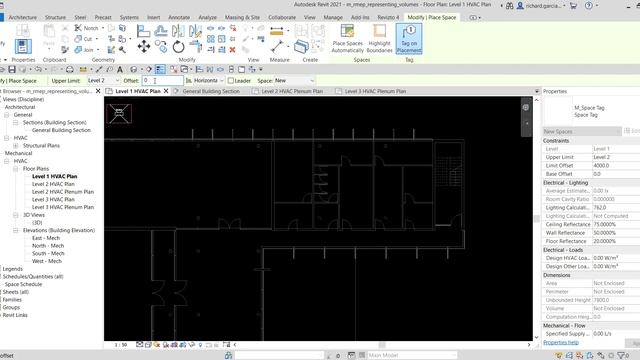Click the Undo icon
The height and width of the screenshot is (360, 640).
click(38, 69)
